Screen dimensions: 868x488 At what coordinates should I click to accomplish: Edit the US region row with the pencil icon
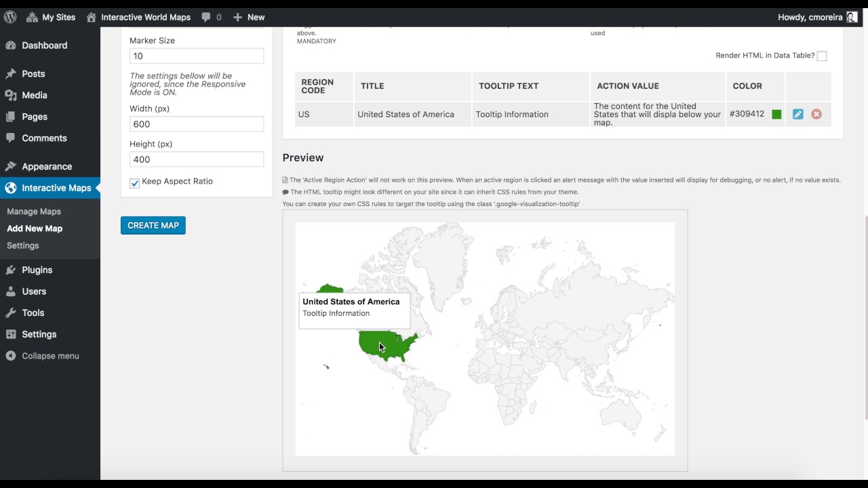click(797, 114)
